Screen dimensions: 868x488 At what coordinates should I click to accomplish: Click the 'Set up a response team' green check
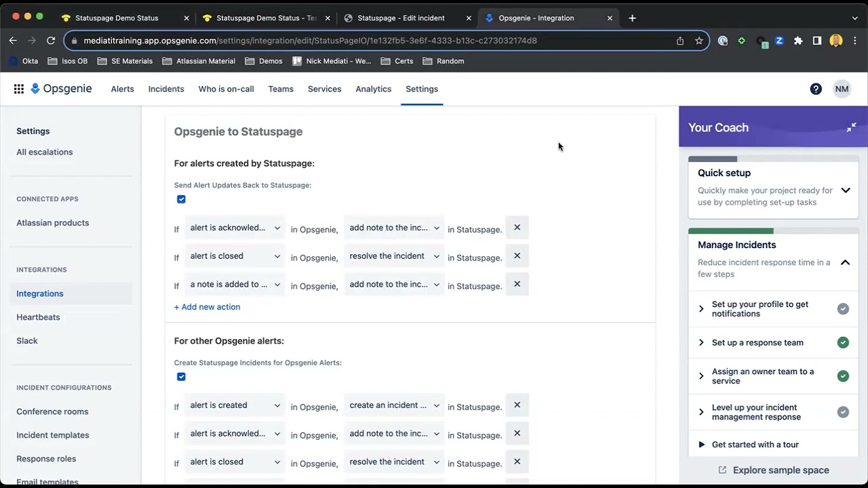[x=843, y=342]
